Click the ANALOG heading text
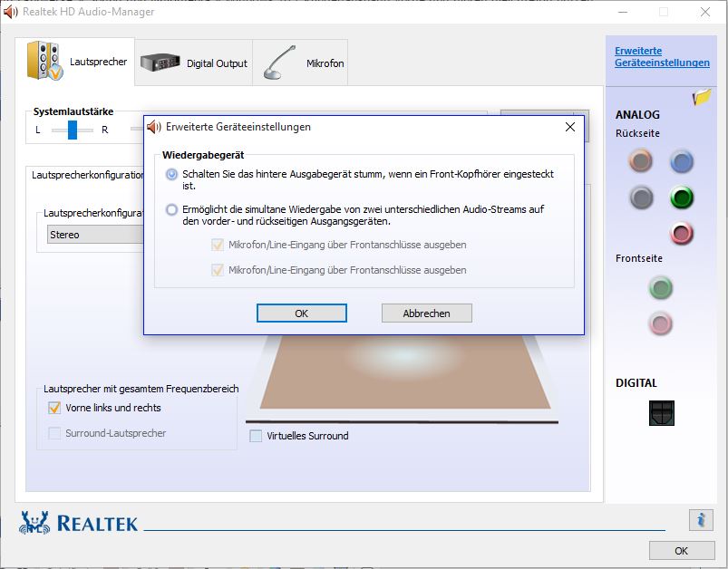Screen dimensions: 728x569 click(x=637, y=115)
